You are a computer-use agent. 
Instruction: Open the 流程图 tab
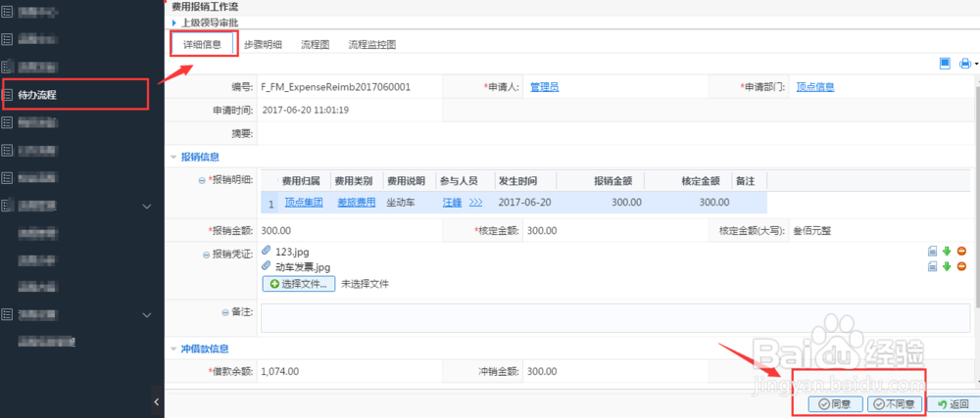(315, 45)
